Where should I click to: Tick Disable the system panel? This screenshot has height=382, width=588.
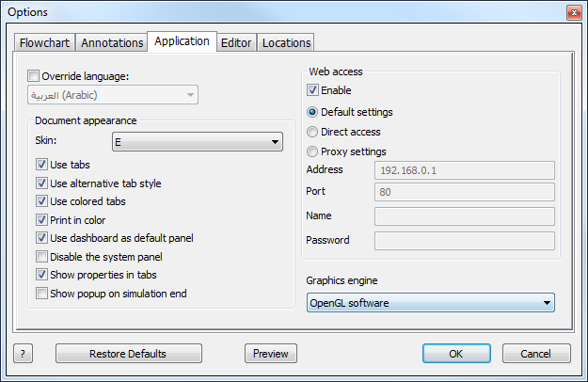click(x=41, y=257)
